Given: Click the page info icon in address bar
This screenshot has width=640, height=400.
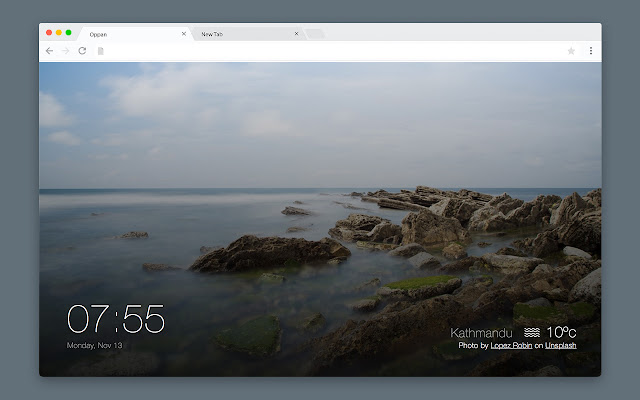Looking at the screenshot, I should [x=101, y=50].
